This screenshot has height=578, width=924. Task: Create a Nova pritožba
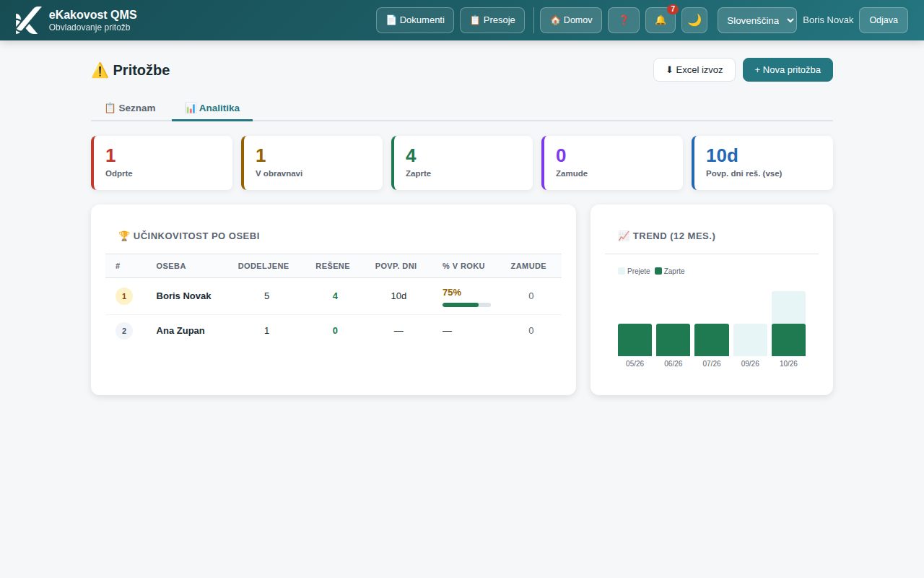point(788,70)
